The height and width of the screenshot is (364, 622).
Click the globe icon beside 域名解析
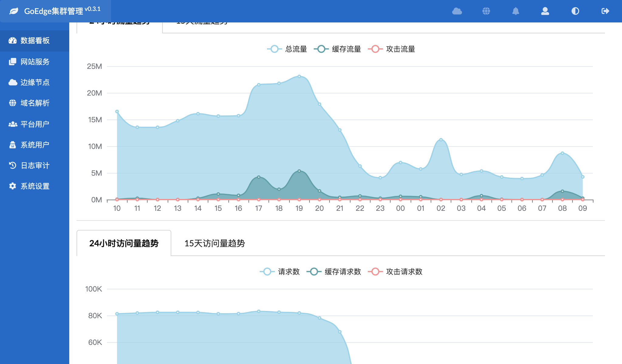coord(12,103)
